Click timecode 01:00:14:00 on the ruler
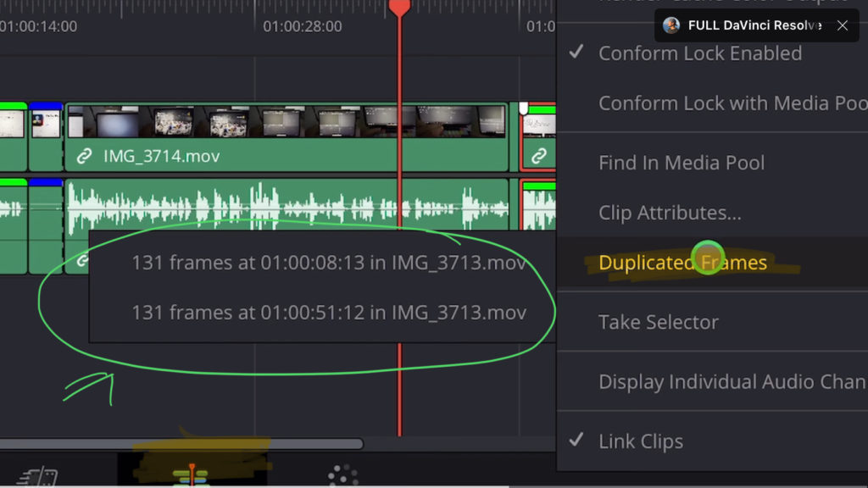868x488 pixels. (x=39, y=26)
